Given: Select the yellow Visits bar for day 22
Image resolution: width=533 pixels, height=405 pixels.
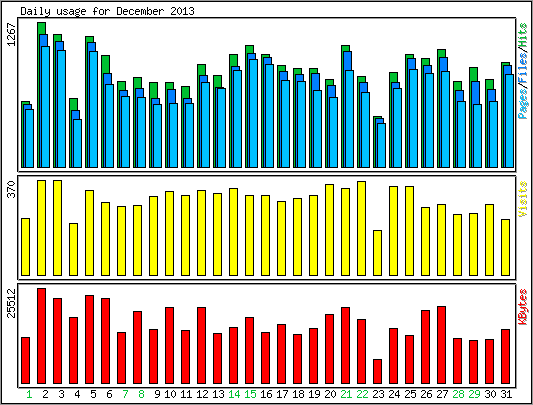Looking at the screenshot, I should click(361, 228).
